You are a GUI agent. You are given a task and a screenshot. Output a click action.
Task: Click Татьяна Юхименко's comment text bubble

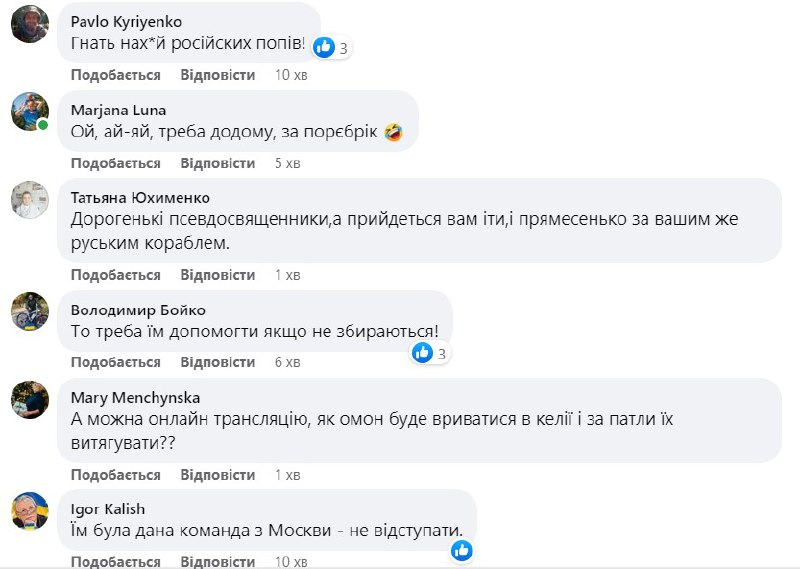click(x=418, y=220)
